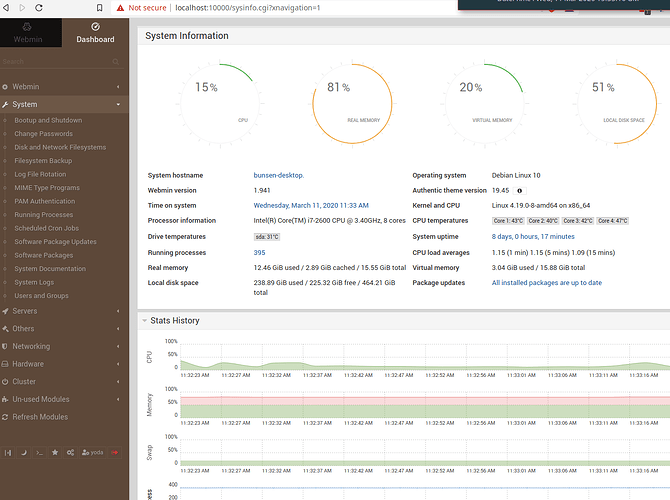Focus the address bar showing localhost:10000

248,8
